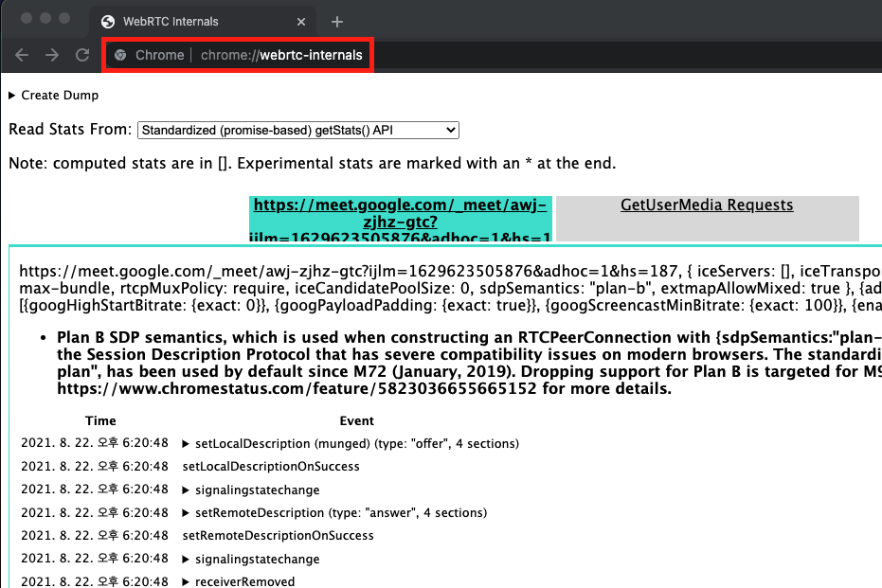Image resolution: width=882 pixels, height=588 pixels.
Task: Expand the setLocalDescription (munged) offer event
Action: pyautogui.click(x=186, y=444)
